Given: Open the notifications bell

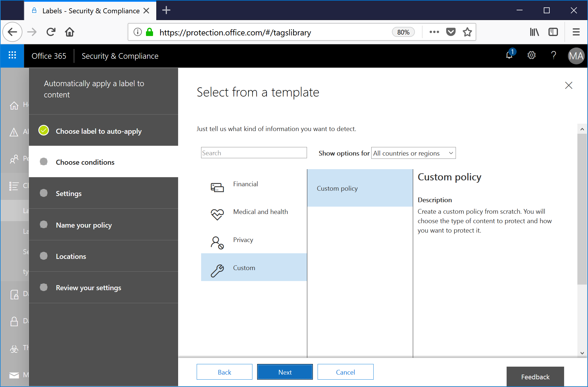Looking at the screenshot, I should (x=509, y=56).
